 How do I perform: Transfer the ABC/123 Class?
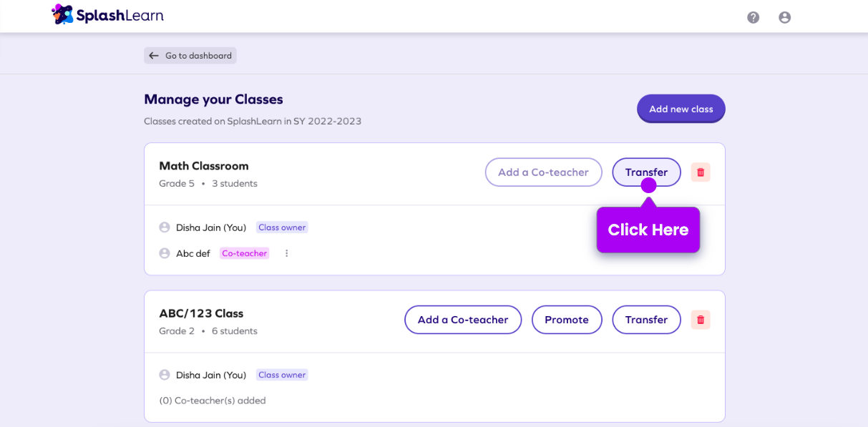tap(646, 320)
